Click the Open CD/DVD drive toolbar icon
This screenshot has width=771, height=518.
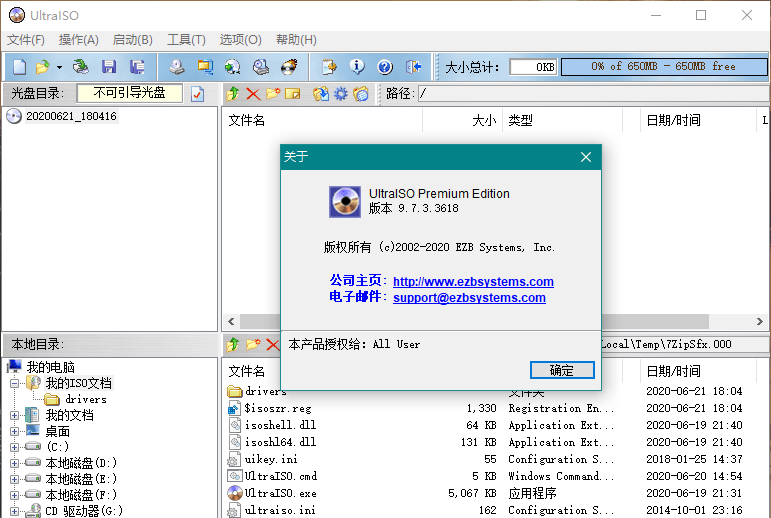pos(81,66)
